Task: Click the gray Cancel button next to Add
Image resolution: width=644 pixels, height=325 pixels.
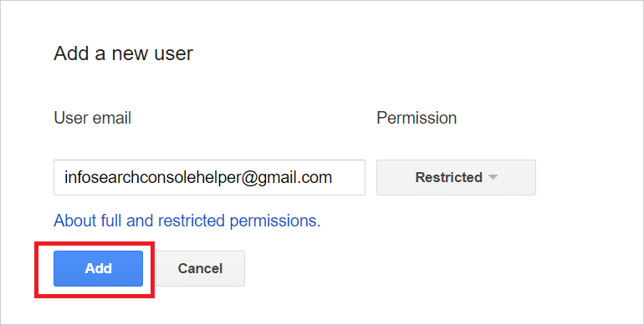Action: tap(200, 268)
